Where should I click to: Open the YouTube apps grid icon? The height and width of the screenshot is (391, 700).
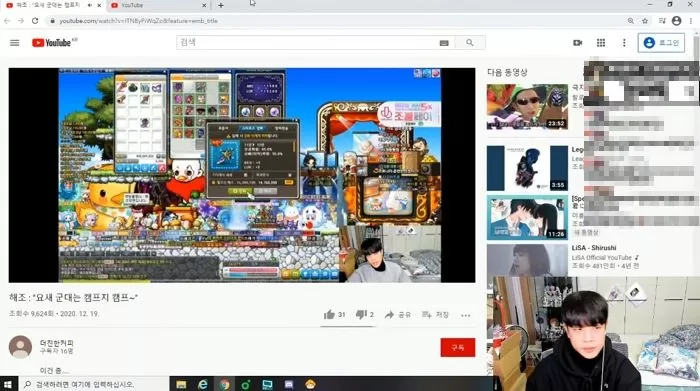601,43
